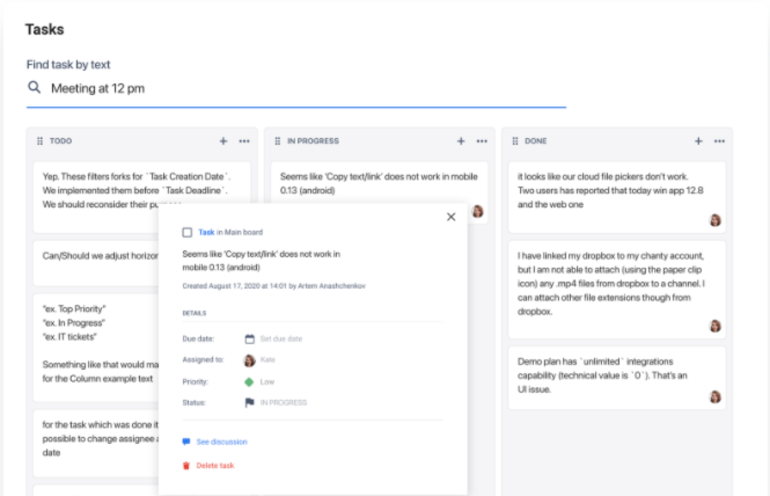Open the Demo plan unlimited integrations task card
Viewport: 770px width, 496px height.
[615, 376]
